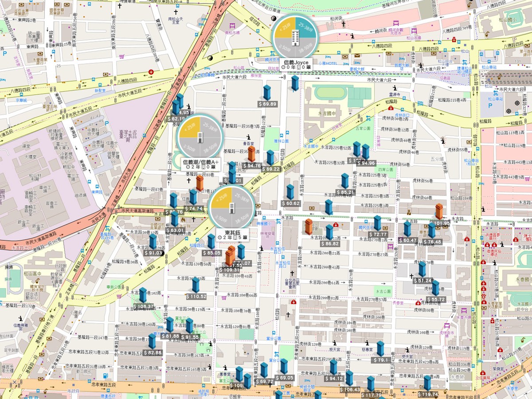Screen dimensions: 532x399
Task: Open the blue building marker priced $117.79
Action: click(x=371, y=384)
